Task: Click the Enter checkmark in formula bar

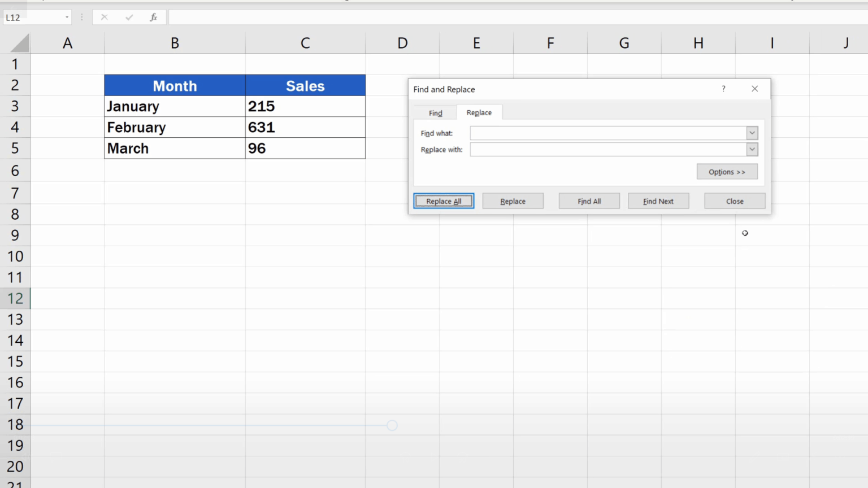Action: coord(129,17)
